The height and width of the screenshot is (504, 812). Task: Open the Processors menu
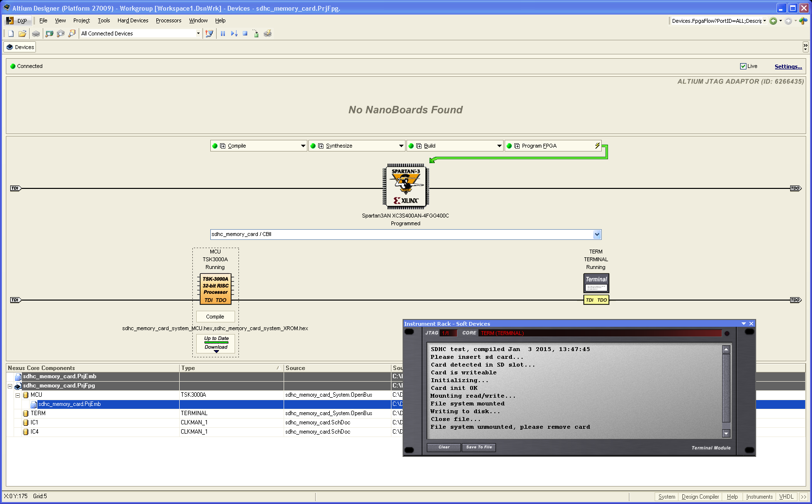click(169, 20)
